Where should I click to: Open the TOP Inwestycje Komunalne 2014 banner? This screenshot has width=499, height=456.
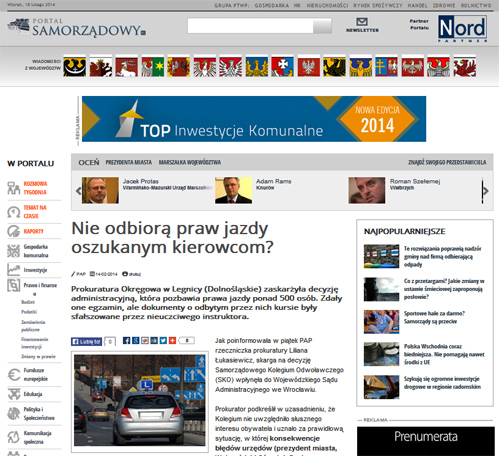254,119
